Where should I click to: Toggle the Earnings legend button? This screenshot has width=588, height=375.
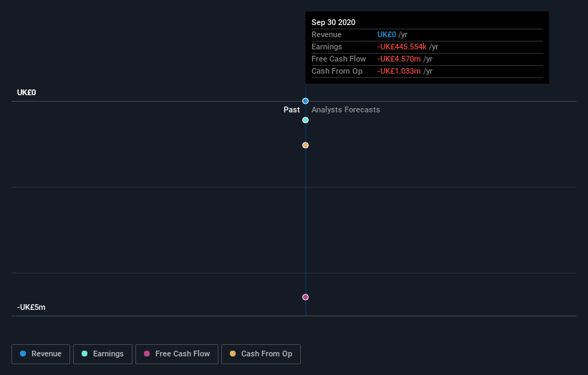[102, 354]
